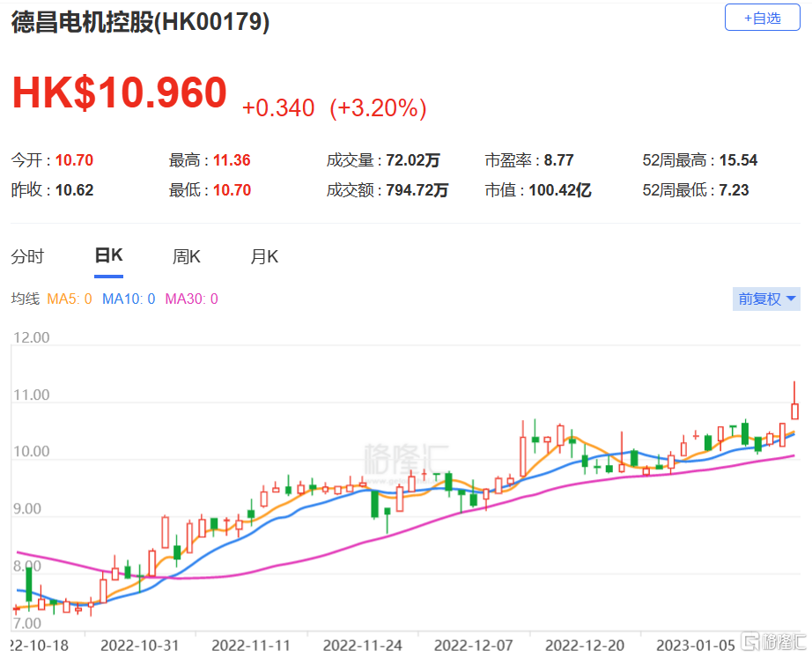Click the +自选 add-to-watchlist button
Viewport: 812px width, 657px height.
pos(763,18)
